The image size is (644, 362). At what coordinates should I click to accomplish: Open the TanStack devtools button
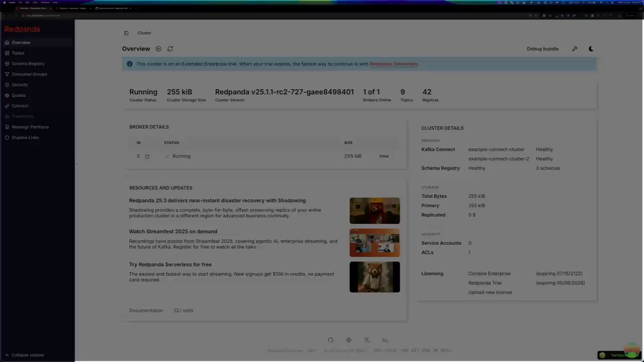pyautogui.click(x=619, y=355)
